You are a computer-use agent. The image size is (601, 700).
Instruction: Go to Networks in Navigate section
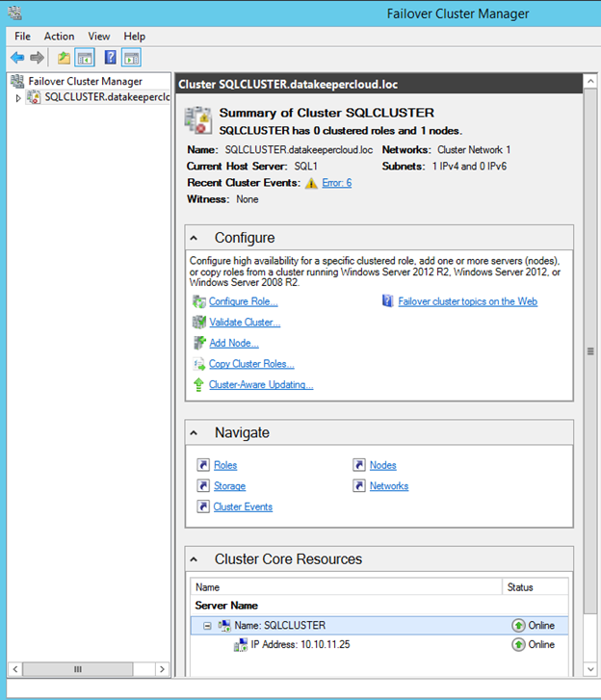(389, 486)
